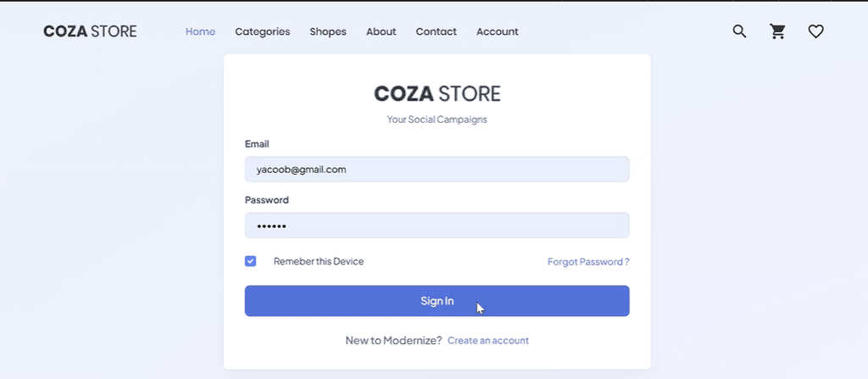This screenshot has height=379, width=868.
Task: Click the COZA STORE navbar logo
Action: pos(90,31)
